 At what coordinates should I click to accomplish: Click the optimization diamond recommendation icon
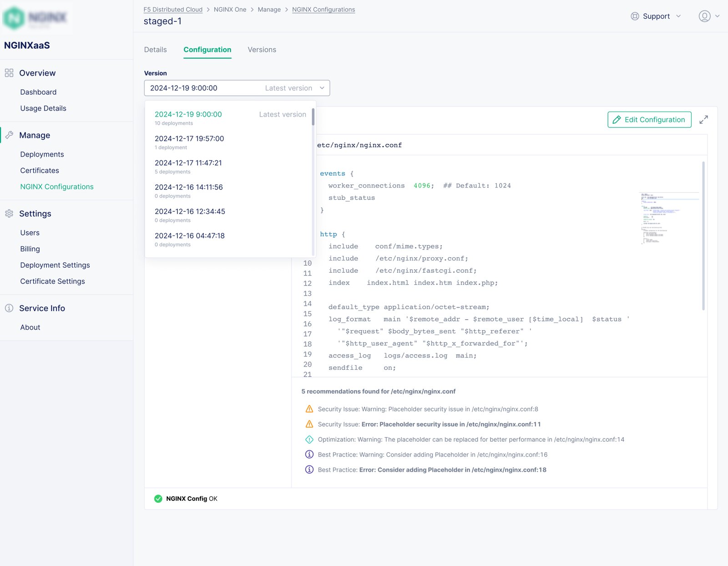click(x=309, y=439)
